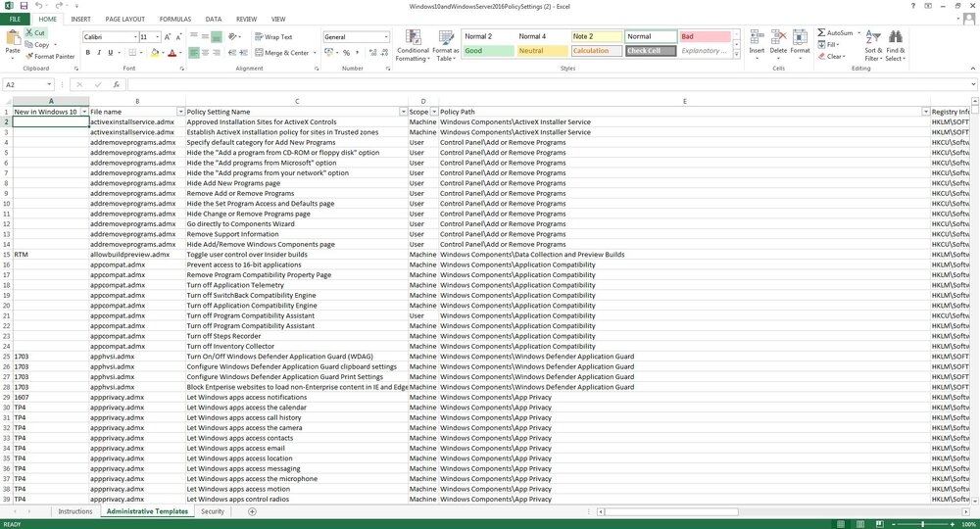This screenshot has height=529, width=980.
Task: Click the Delete cells icon
Action: pyautogui.click(x=778, y=37)
